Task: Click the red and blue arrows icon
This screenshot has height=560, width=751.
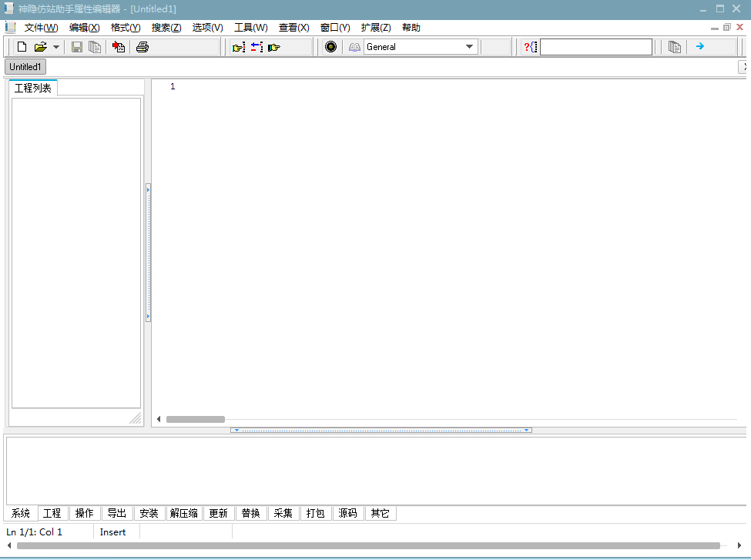Action: (x=256, y=47)
